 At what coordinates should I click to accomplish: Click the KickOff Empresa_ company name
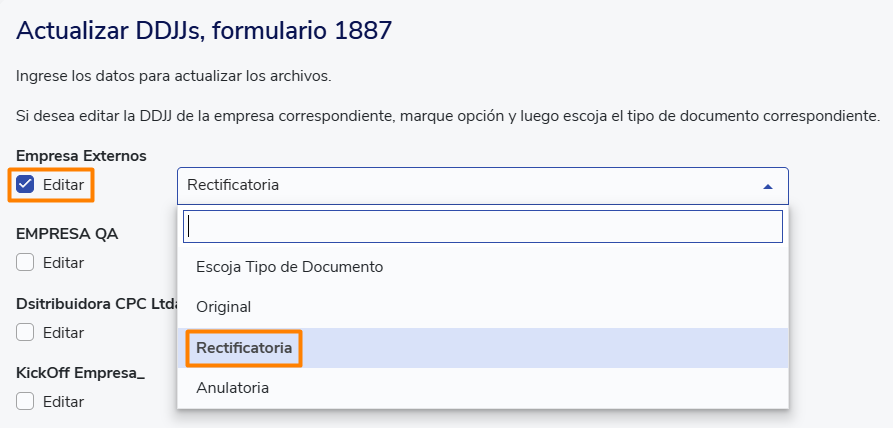[80, 372]
